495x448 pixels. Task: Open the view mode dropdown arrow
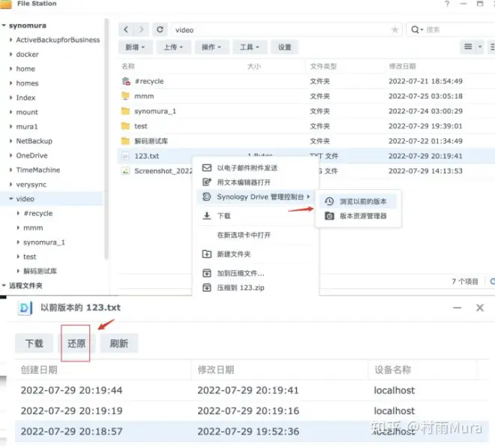click(x=480, y=47)
